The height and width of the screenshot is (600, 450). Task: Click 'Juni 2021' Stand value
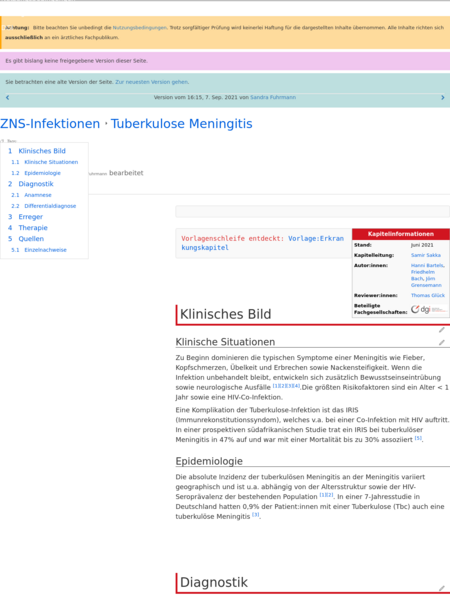pos(422,245)
